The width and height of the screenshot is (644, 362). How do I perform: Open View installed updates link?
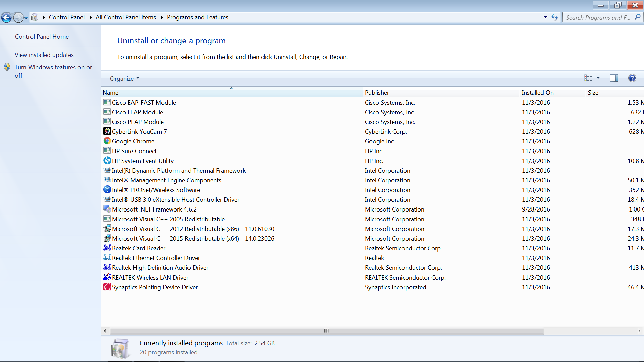tap(44, 55)
